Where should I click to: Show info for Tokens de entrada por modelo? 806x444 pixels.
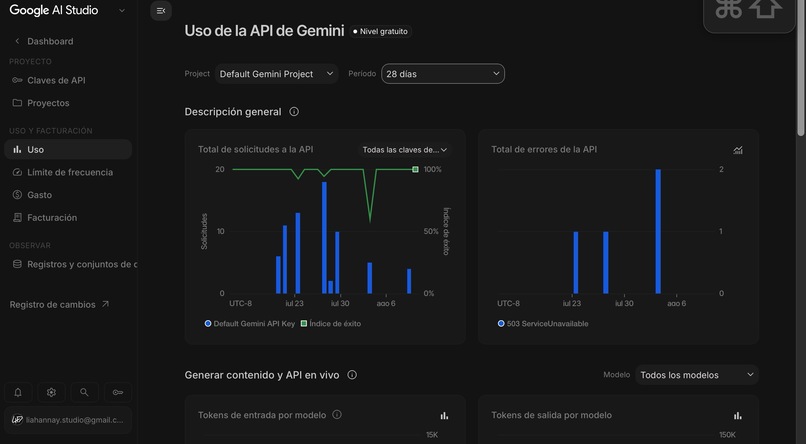pyautogui.click(x=337, y=415)
